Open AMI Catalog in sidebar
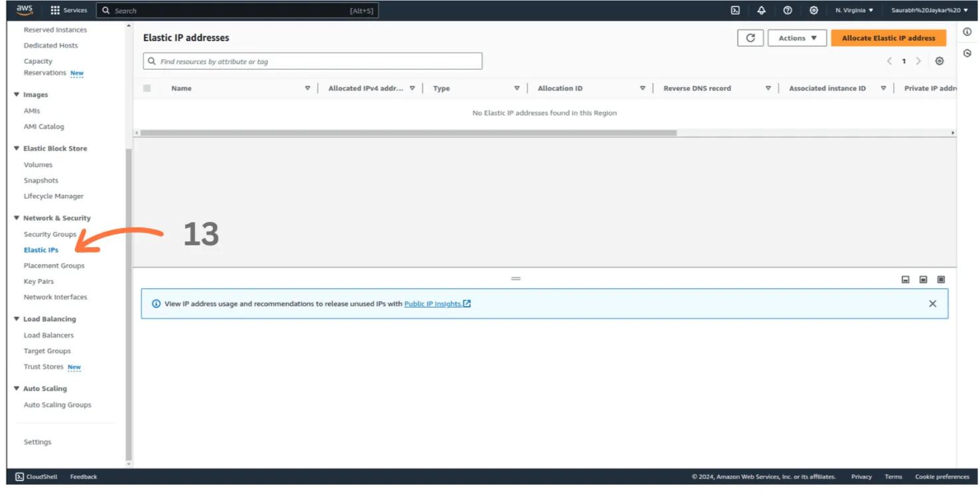 tap(44, 127)
